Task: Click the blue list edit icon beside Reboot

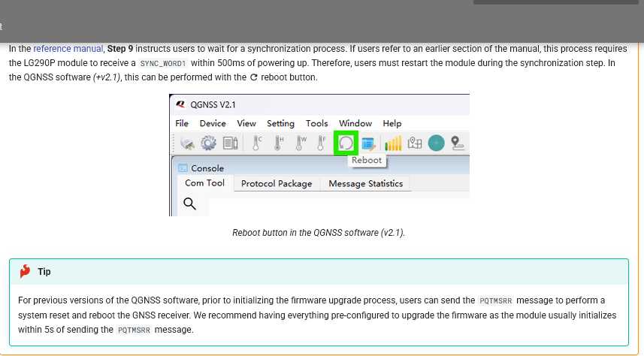Action: pyautogui.click(x=368, y=142)
